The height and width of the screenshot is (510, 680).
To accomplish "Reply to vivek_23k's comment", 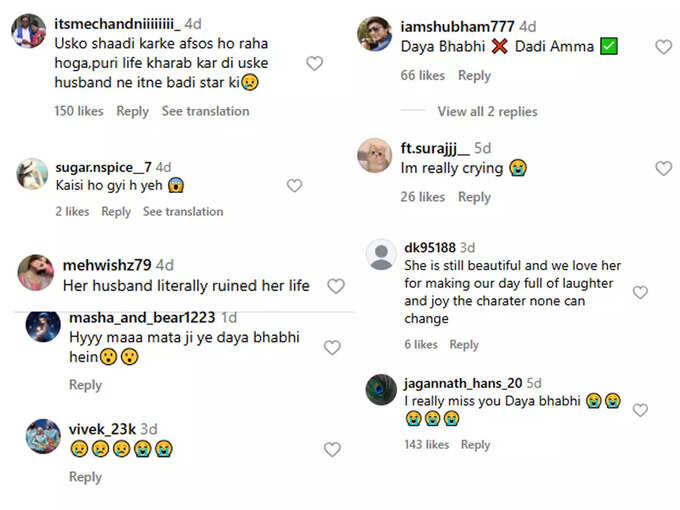I will click(x=85, y=477).
